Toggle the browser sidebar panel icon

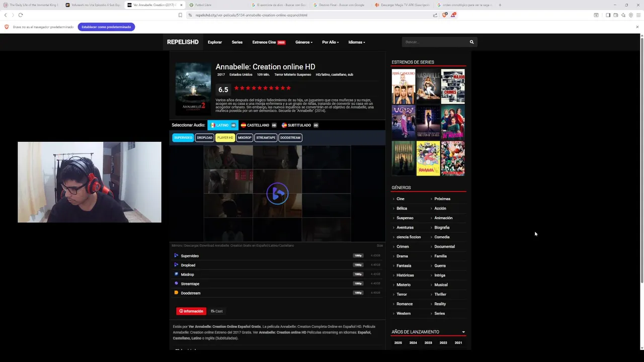608,15
